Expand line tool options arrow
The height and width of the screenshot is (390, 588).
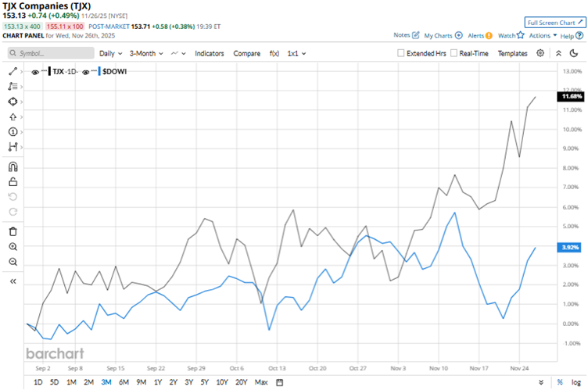pyautogui.click(x=21, y=72)
